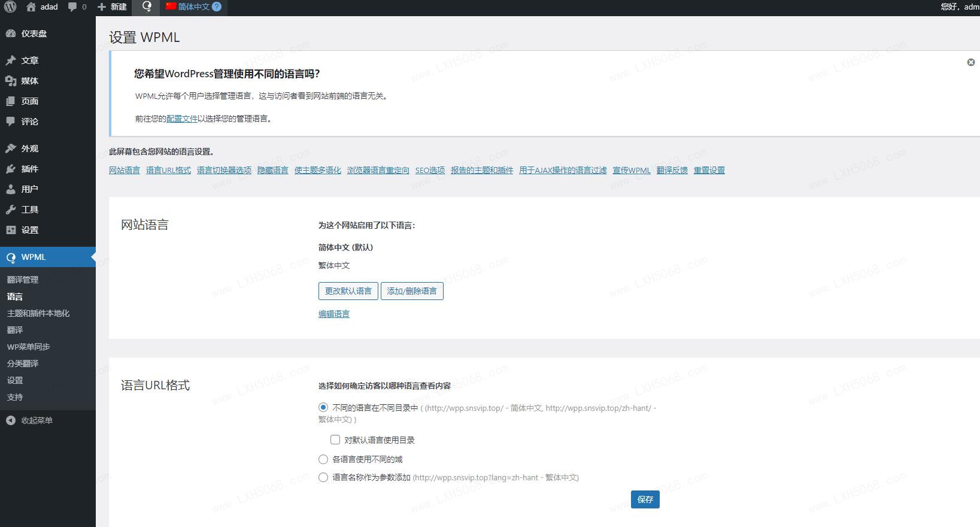This screenshot has height=527, width=980.
Task: Dismiss the admin language notice
Action: 971,62
